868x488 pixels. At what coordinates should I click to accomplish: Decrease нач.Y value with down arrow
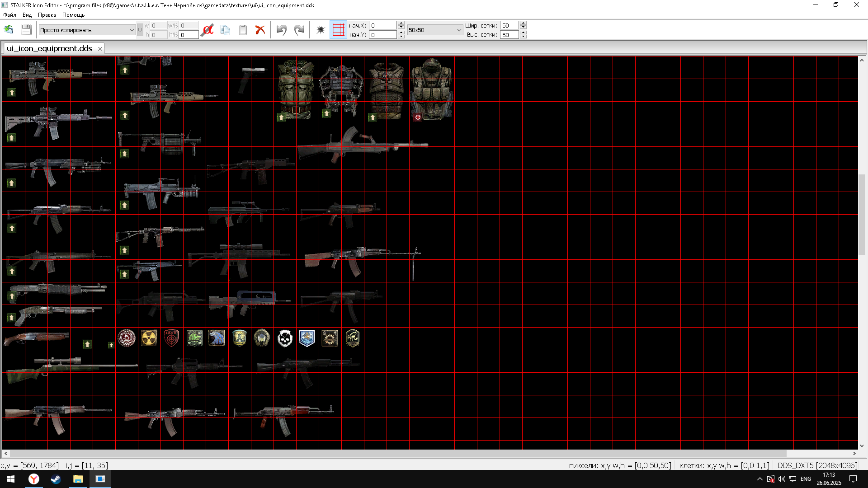click(401, 37)
